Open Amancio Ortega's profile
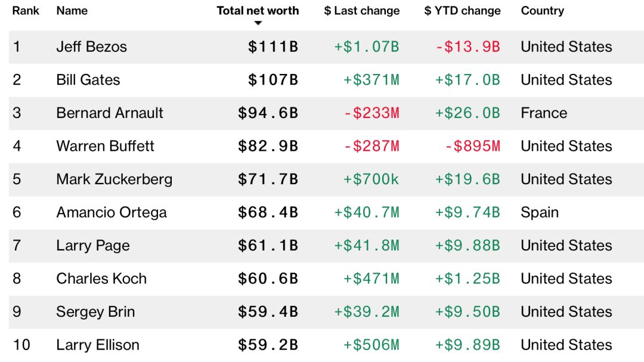Viewport: 644px width, 362px height. (112, 212)
